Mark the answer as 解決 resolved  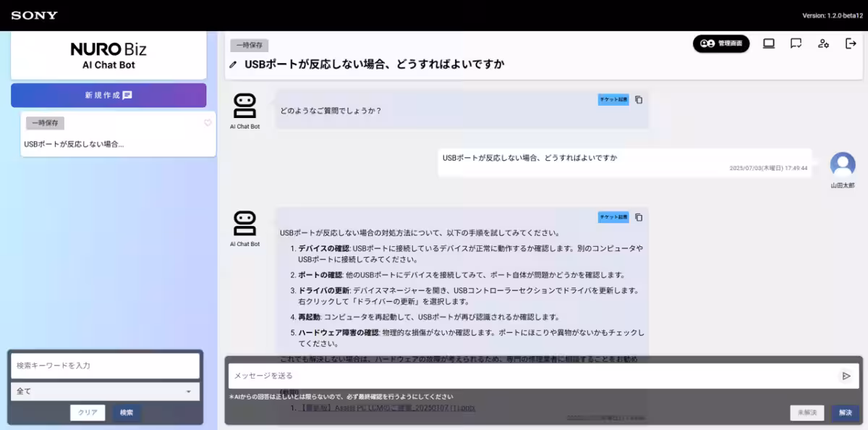click(845, 413)
